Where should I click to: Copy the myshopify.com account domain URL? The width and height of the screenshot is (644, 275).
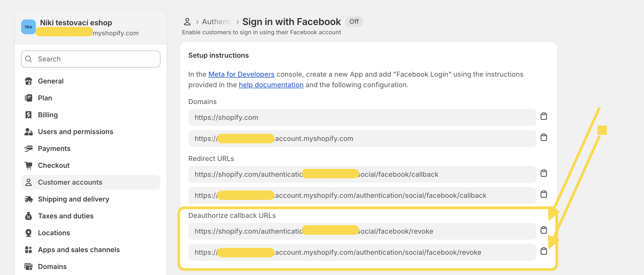coord(544,137)
